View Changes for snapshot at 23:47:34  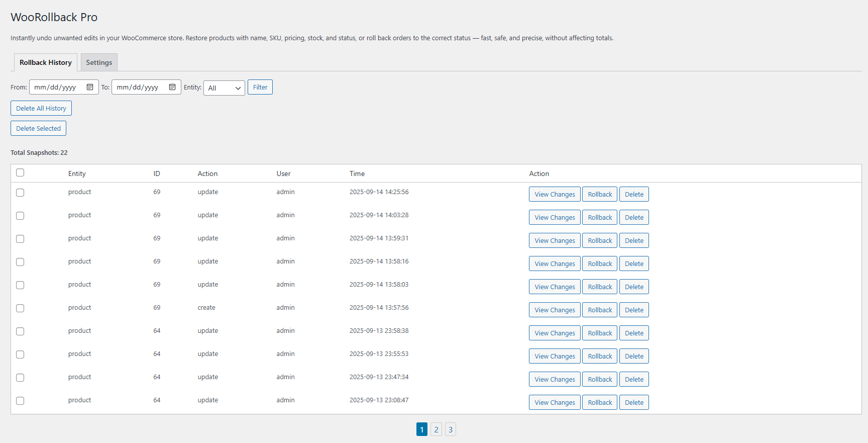[555, 379]
